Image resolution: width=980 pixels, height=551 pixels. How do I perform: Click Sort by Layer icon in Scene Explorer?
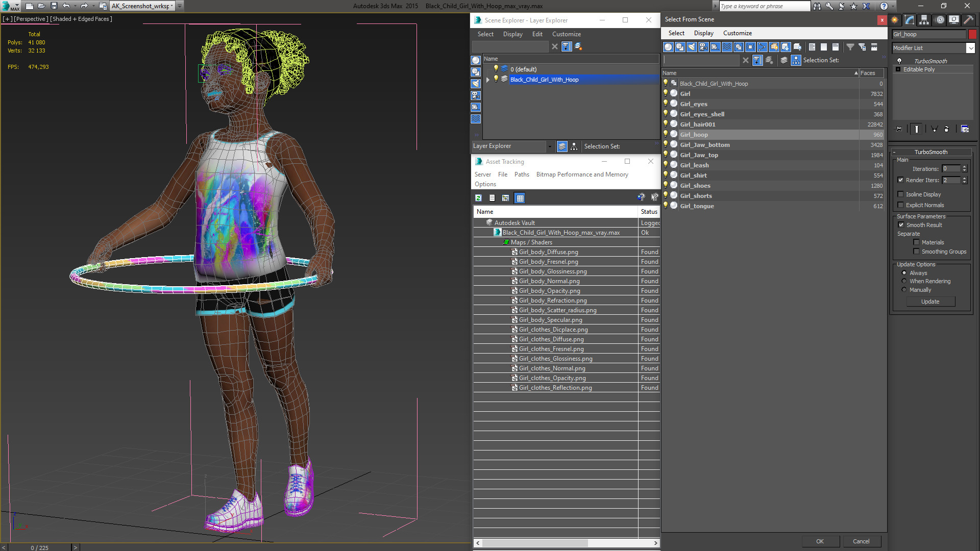click(562, 146)
